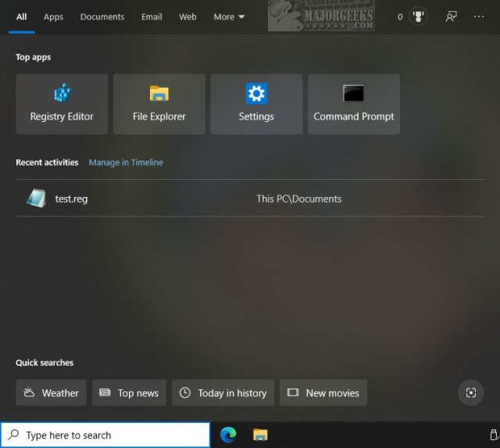This screenshot has height=448, width=500.
Task: Open the test.reg recent activity
Action: [x=250, y=198]
